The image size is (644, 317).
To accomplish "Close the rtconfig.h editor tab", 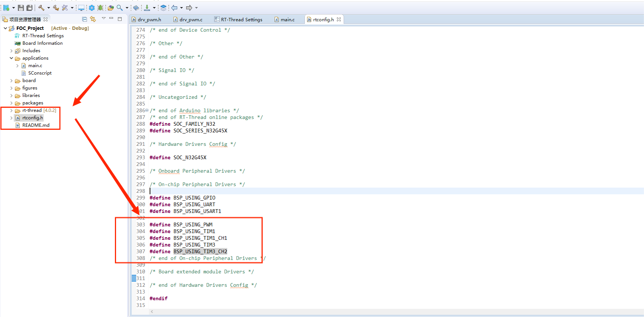I will [339, 19].
